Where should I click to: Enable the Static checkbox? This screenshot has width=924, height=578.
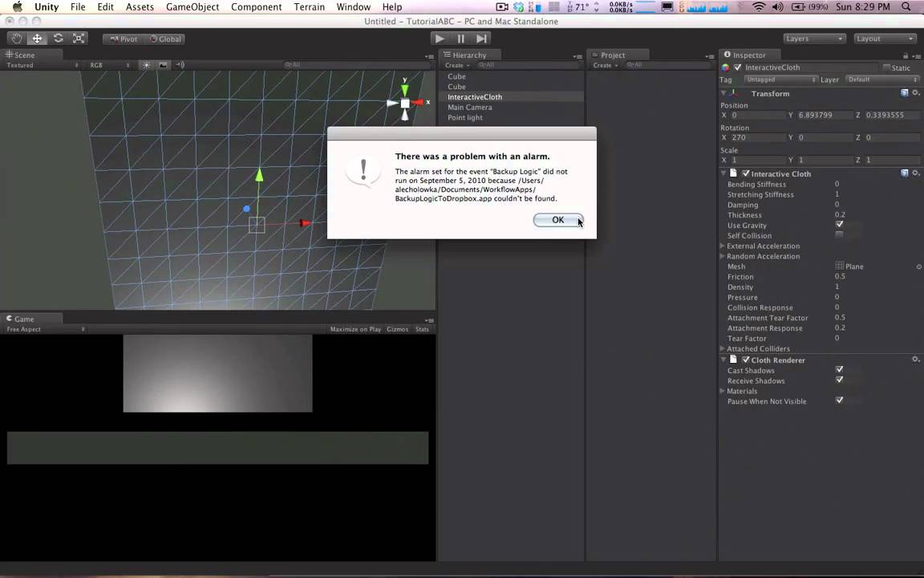pos(886,67)
